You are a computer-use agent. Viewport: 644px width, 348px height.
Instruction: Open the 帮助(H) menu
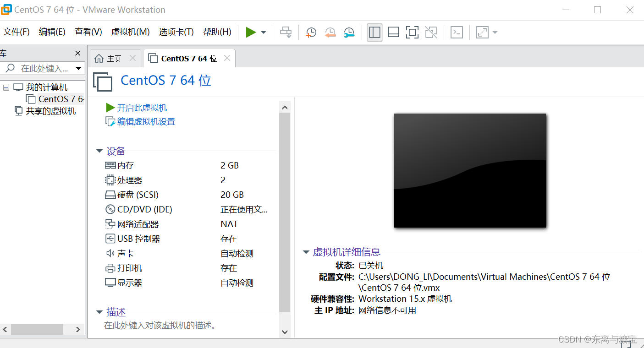[217, 32]
